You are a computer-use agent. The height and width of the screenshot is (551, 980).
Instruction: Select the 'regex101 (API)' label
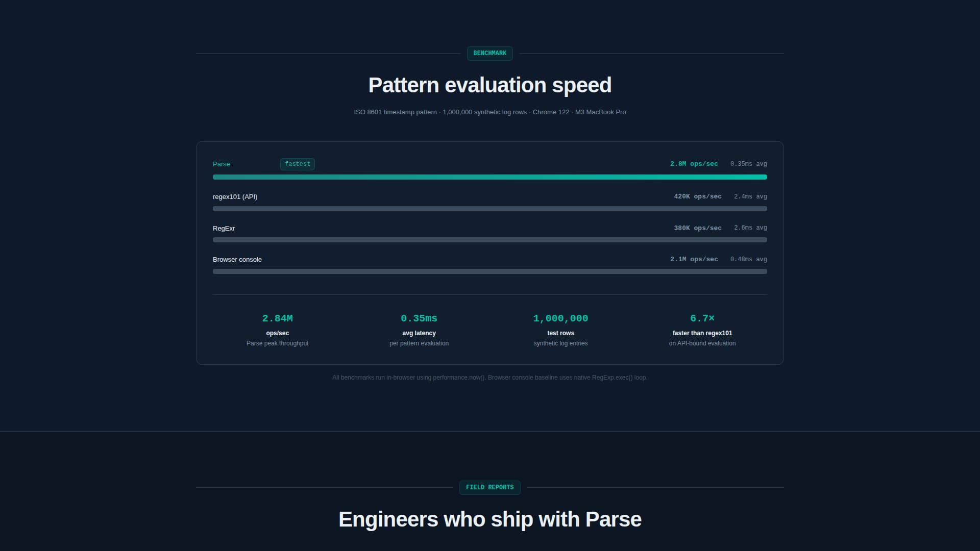coord(235,197)
